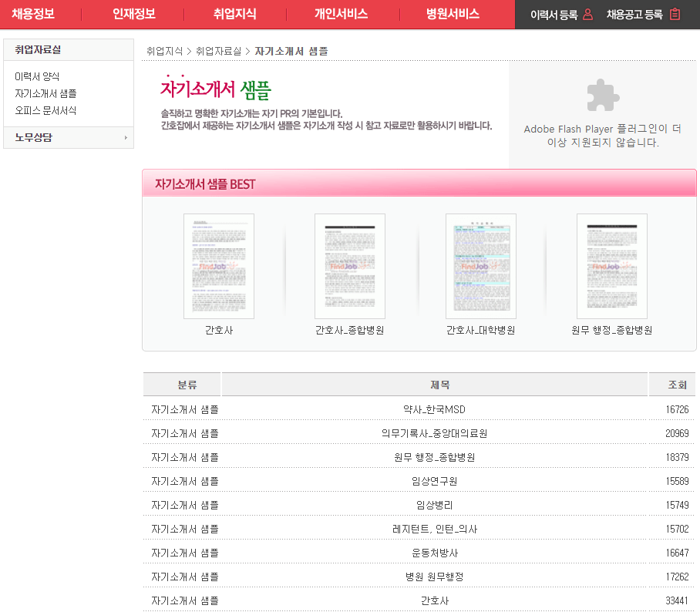Viewport: 700px width, 612px height.
Task: Open the 원무 행정_종합병원 sample thumbnail
Action: click(x=611, y=266)
